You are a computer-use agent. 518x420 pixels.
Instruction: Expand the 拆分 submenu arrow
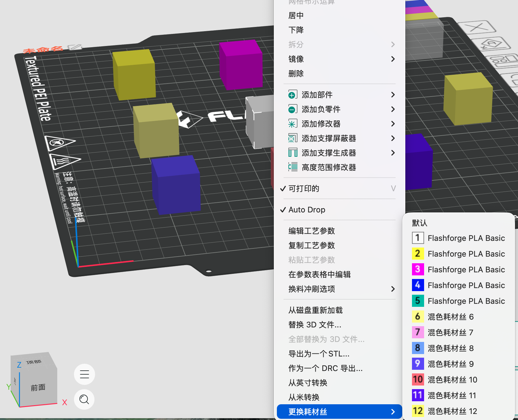(393, 44)
